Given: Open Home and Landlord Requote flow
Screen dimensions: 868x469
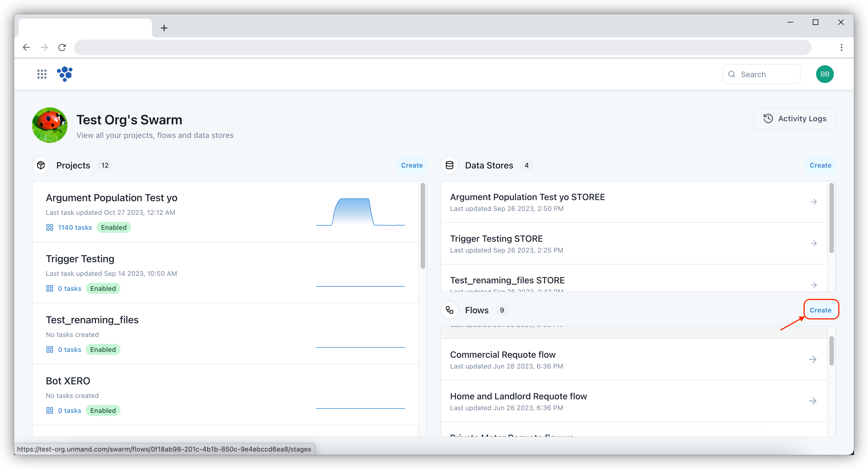Looking at the screenshot, I should click(x=518, y=396).
